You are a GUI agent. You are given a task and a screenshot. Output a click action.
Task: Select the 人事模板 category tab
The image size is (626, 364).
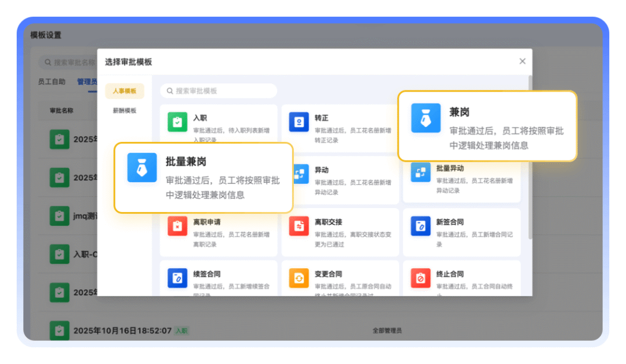[x=125, y=91]
